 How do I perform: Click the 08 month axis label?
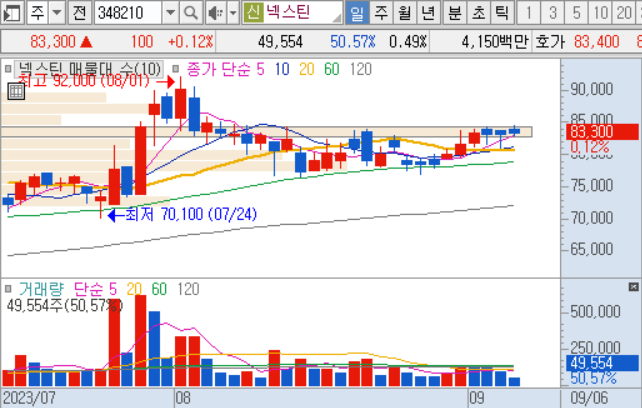coord(183,398)
